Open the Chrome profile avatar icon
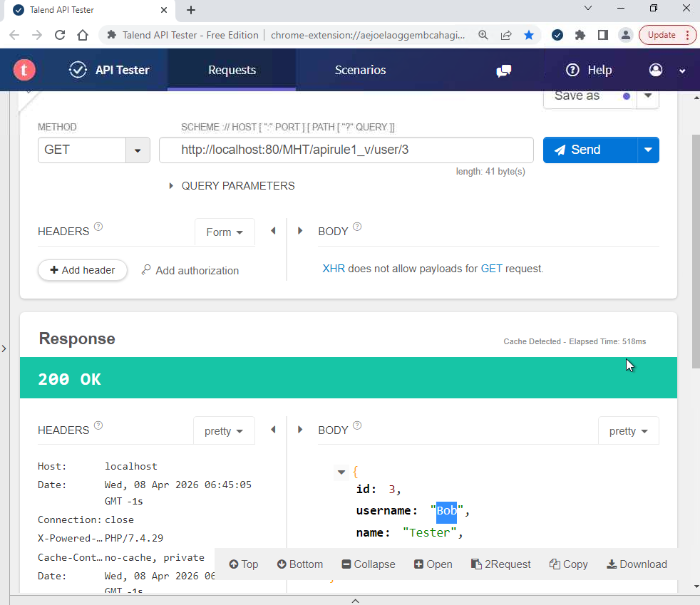700x605 pixels. (x=626, y=35)
